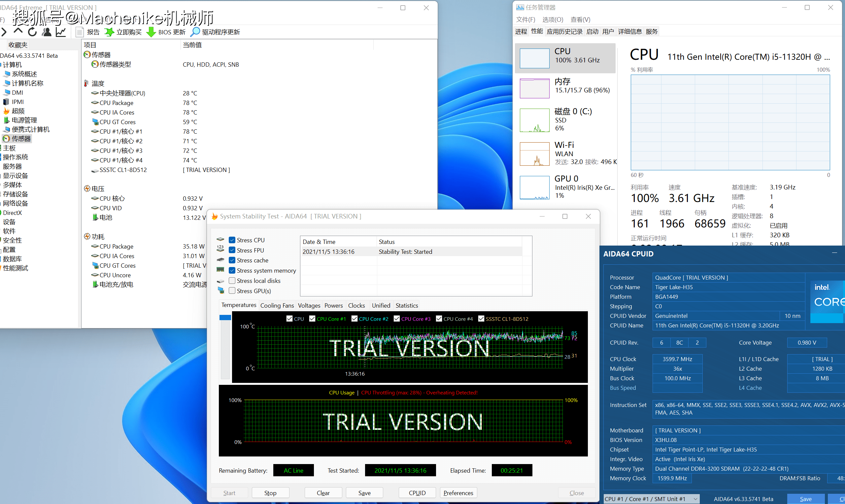Screen dimensions: 845x504
Task: Uncheck the Stress FPU checkbox
Action: click(232, 250)
